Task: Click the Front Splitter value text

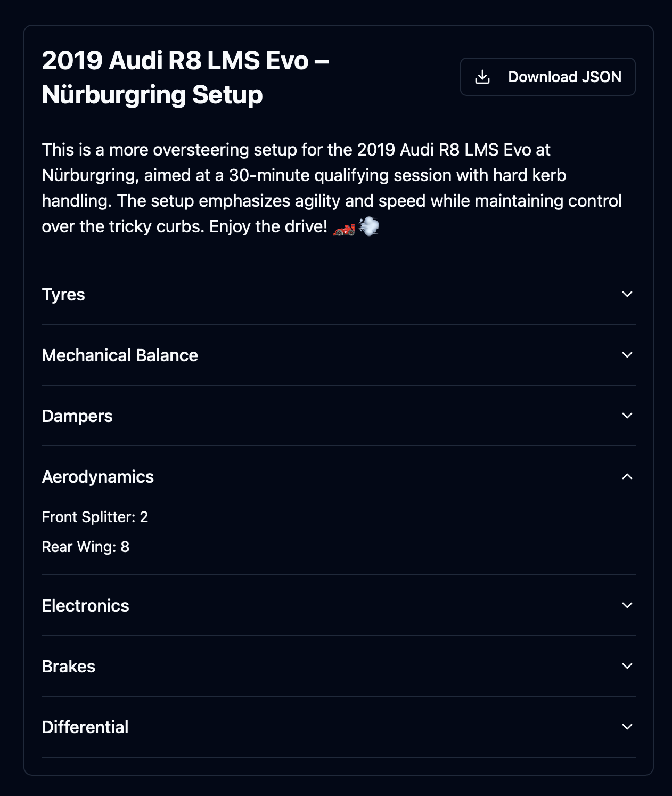Action: point(95,516)
